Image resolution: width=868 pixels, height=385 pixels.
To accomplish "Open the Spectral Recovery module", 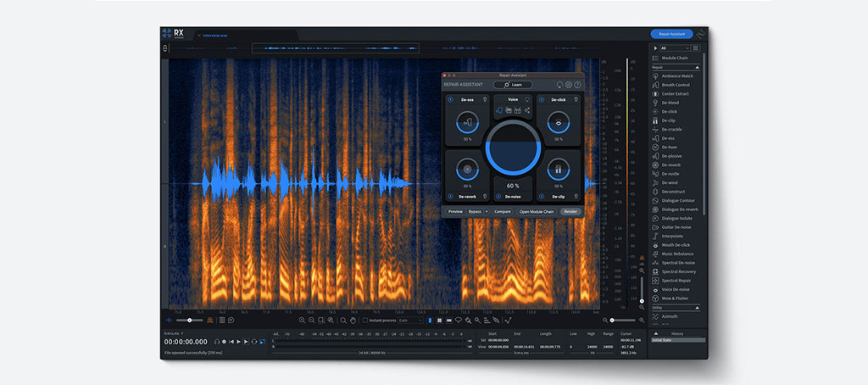I will (674, 271).
